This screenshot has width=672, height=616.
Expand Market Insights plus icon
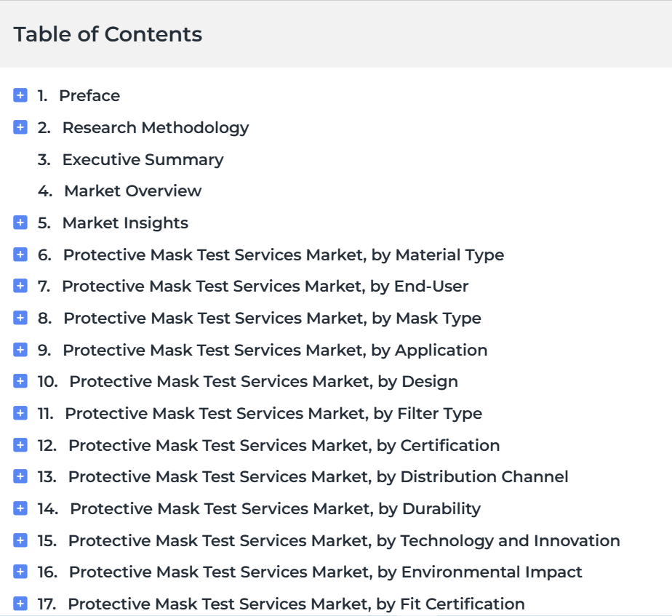pos(20,223)
